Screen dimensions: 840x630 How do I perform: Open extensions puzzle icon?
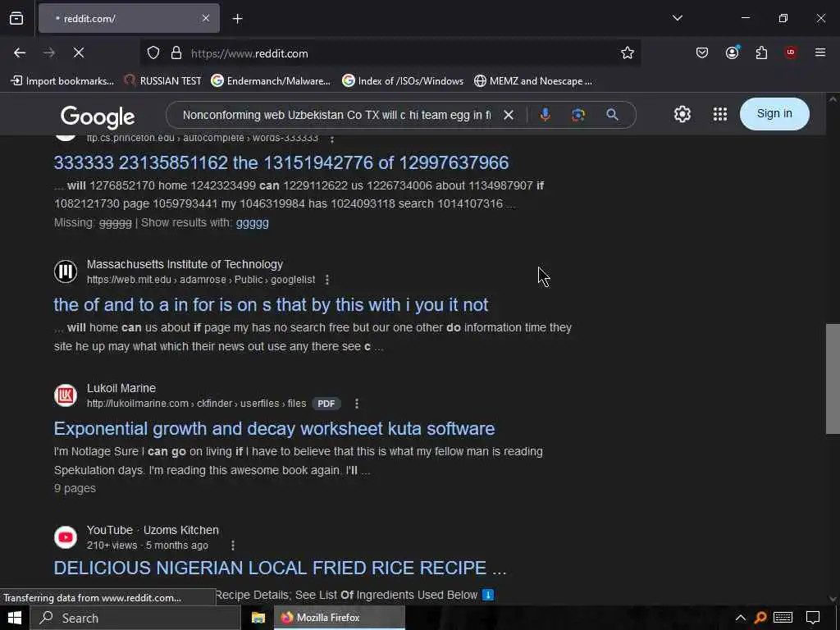761,52
